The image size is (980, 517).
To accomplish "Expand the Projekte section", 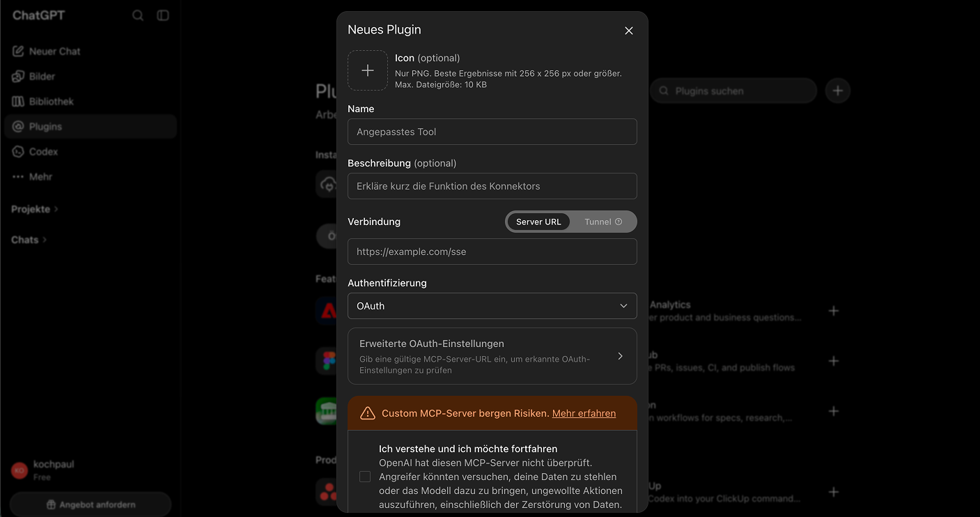I will (x=35, y=209).
